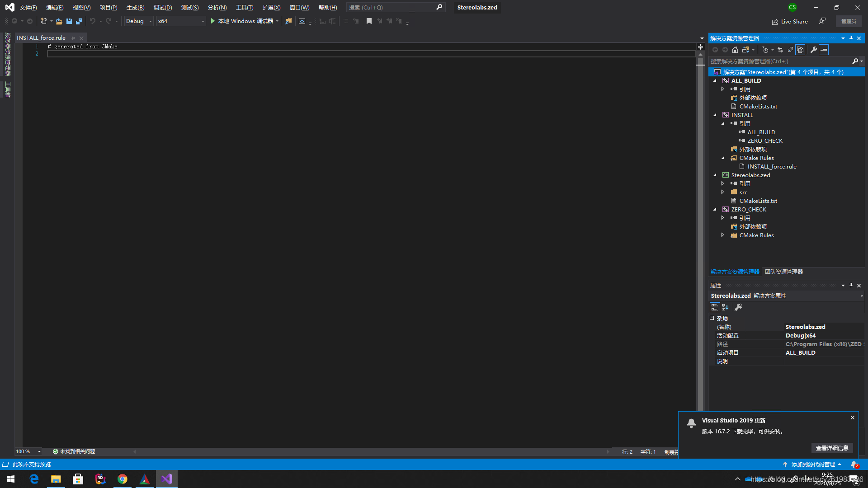Collapse the 杂项 category in Properties
Screen dimensions: 868x488
712,318
